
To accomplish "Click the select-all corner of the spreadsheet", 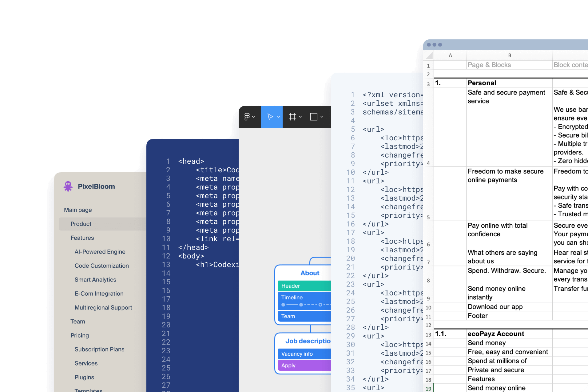I will (x=429, y=55).
